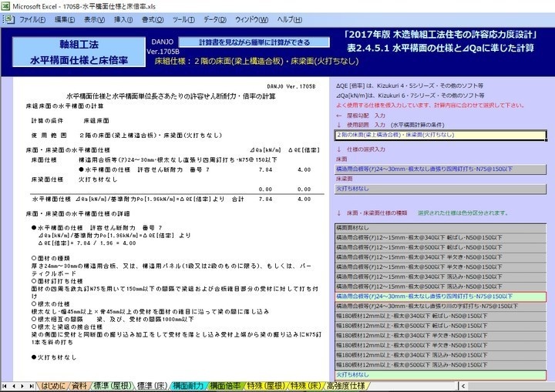This screenshot has height=392, width=555.
Task: Switch to the 特殊(屋根) sheet tab
Action: point(266,386)
